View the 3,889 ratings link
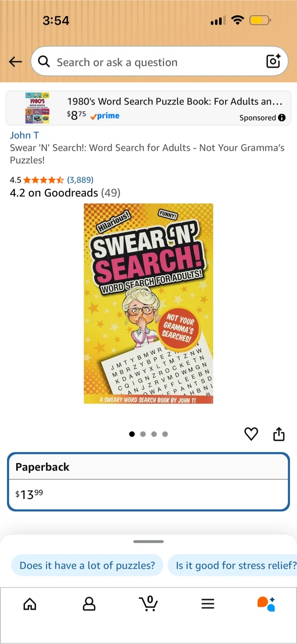Screen dimensions: 297x644 80,180
